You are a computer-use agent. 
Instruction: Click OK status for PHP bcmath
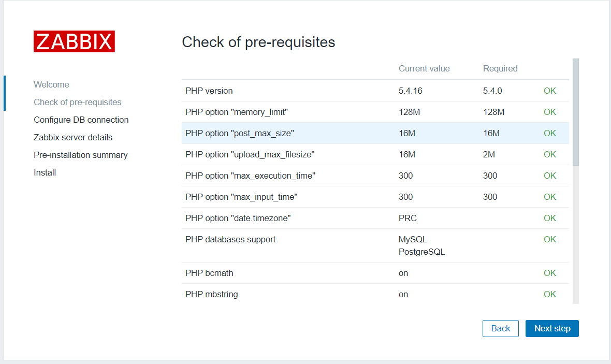[x=550, y=273]
